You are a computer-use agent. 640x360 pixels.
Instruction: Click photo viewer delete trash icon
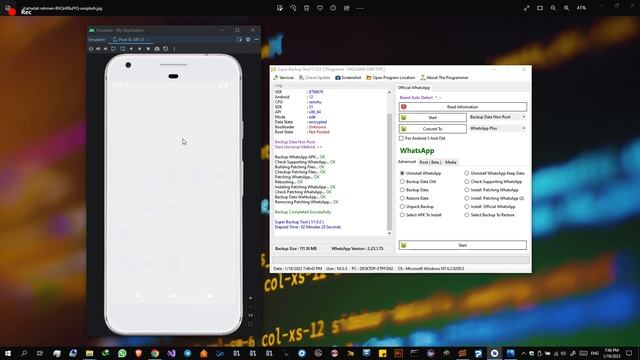[x=307, y=8]
